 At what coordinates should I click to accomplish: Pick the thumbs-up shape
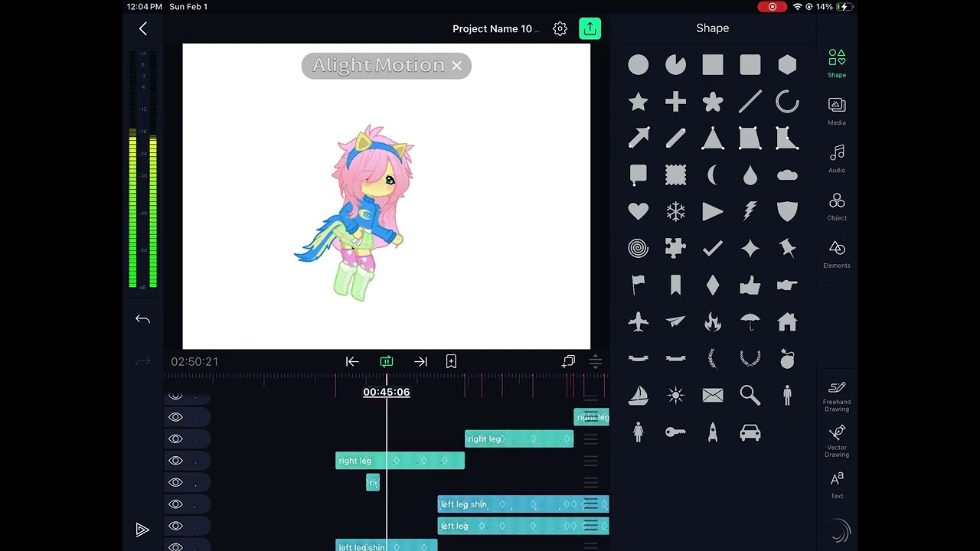750,285
